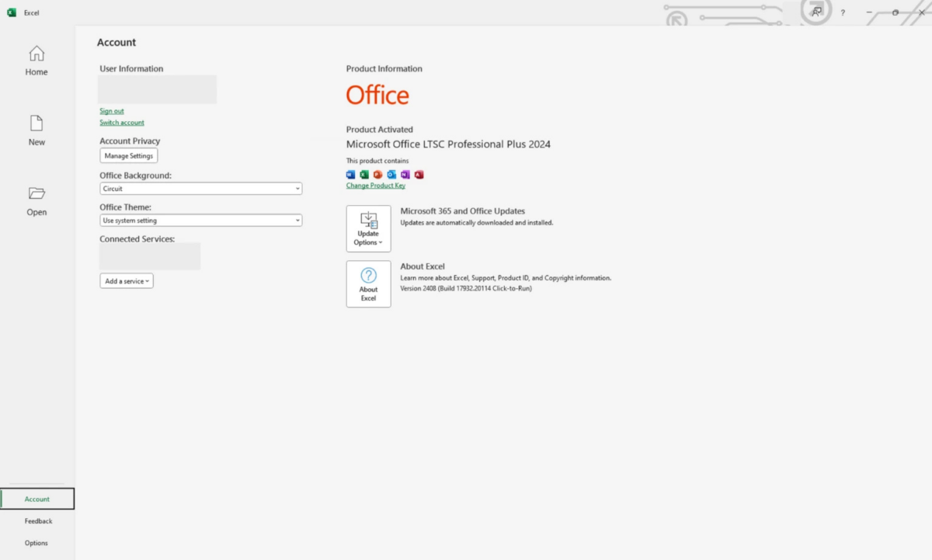Open Options from the sidebar

pos(37,543)
